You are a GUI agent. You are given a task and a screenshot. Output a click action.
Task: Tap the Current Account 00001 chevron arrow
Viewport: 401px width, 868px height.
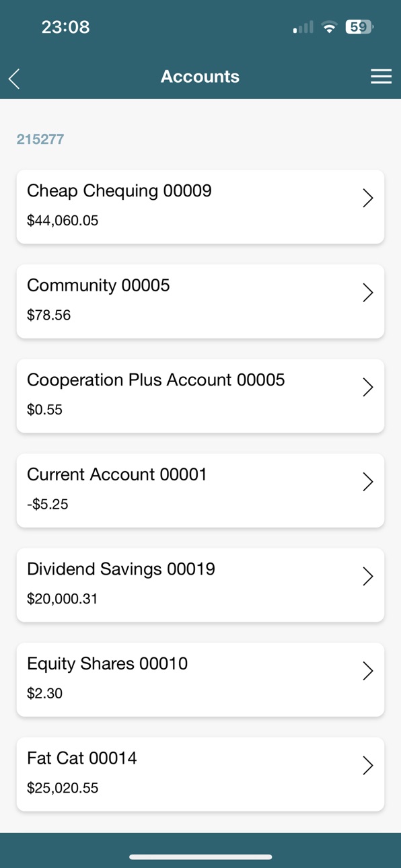(x=368, y=482)
